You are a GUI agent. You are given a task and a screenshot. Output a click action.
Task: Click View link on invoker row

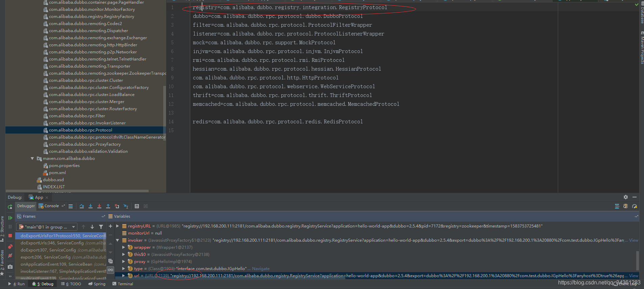[x=634, y=240]
